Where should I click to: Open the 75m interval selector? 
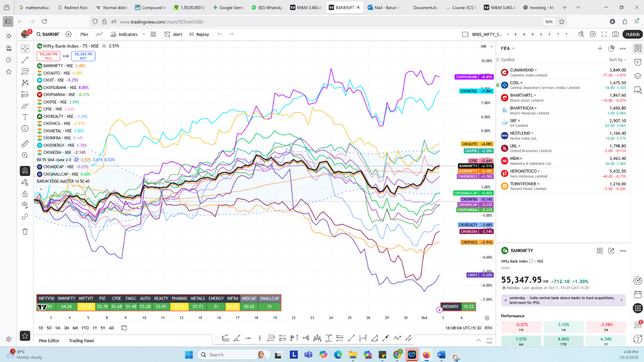tap(84, 34)
